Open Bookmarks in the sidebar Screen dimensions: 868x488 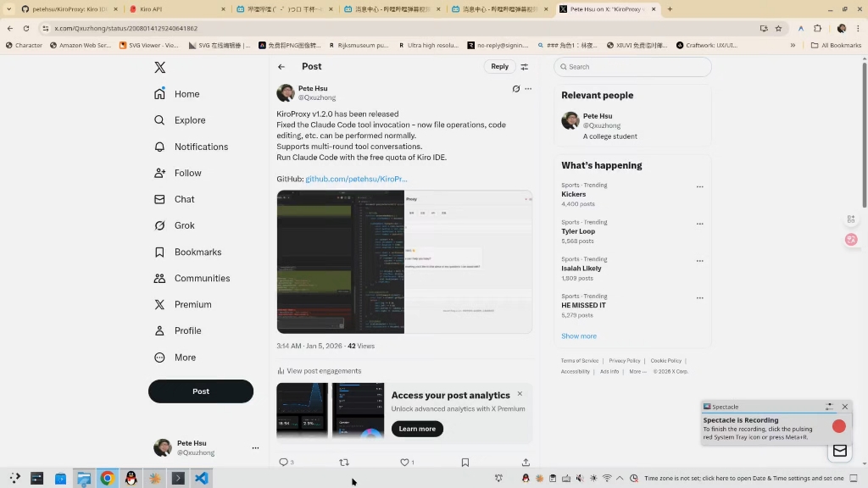(187, 252)
